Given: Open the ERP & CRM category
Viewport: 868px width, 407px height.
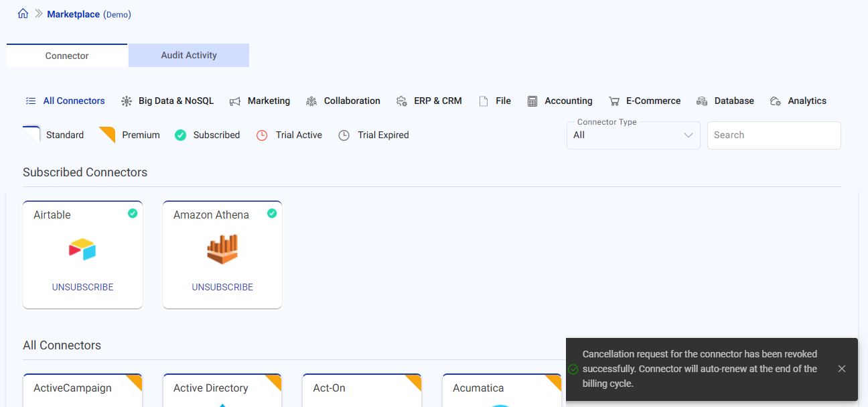Looking at the screenshot, I should click(429, 101).
